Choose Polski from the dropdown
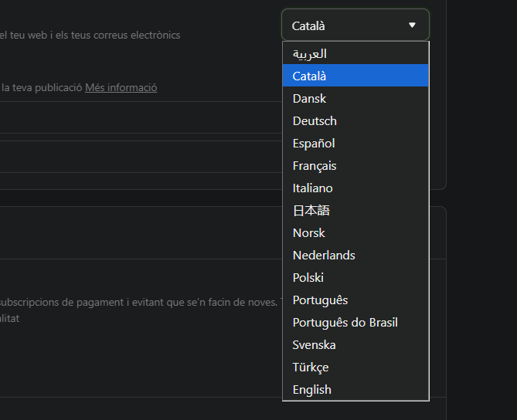This screenshot has height=420, width=517. (355, 277)
